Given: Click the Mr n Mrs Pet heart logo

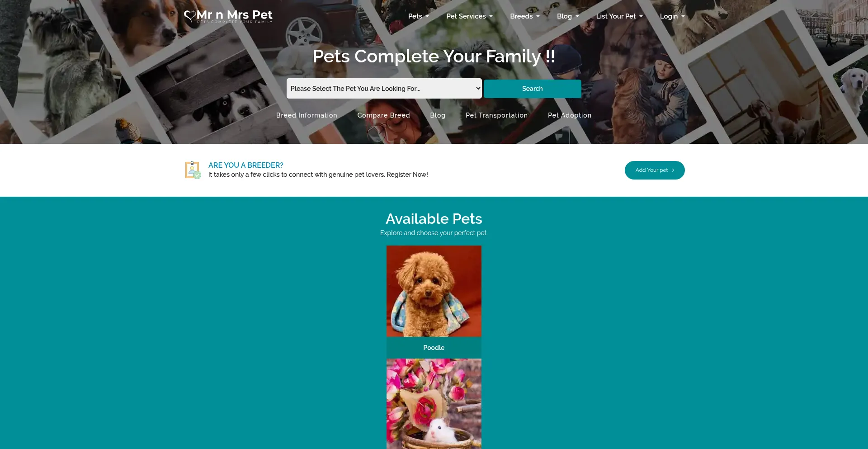Looking at the screenshot, I should 190,16.
